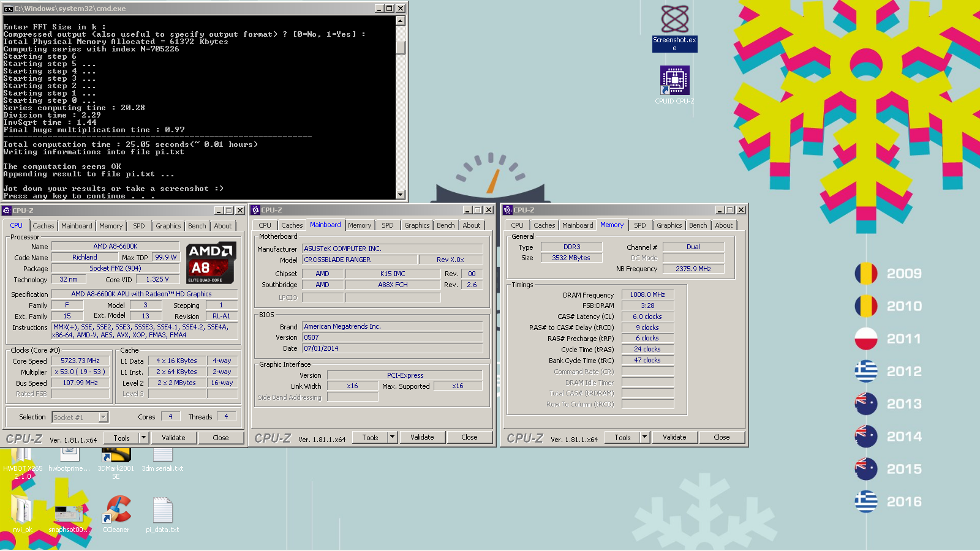The height and width of the screenshot is (551, 980).
Task: Click the memory Type value DDR3
Action: [x=571, y=247]
